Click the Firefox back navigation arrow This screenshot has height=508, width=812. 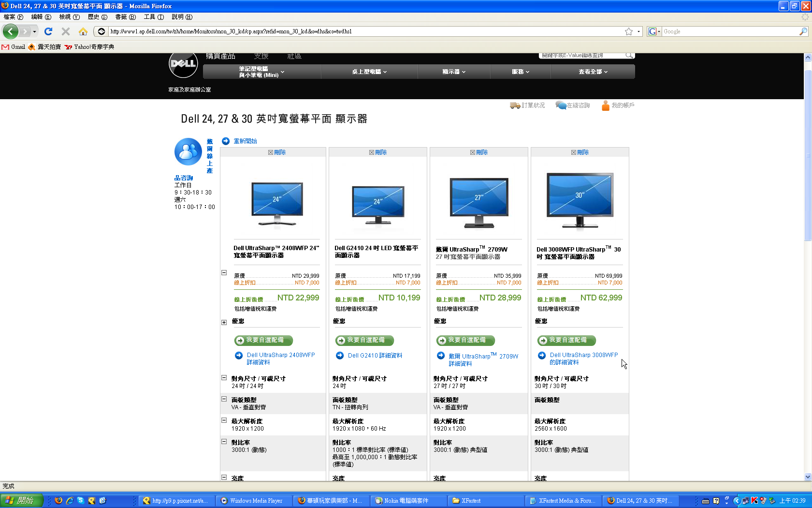click(10, 31)
